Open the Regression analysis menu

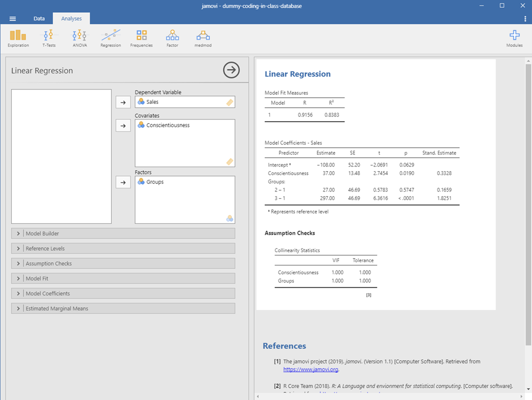point(111,38)
